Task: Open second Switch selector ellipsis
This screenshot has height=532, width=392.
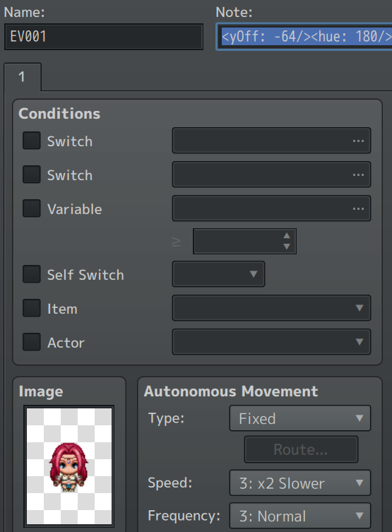Action: point(358,175)
